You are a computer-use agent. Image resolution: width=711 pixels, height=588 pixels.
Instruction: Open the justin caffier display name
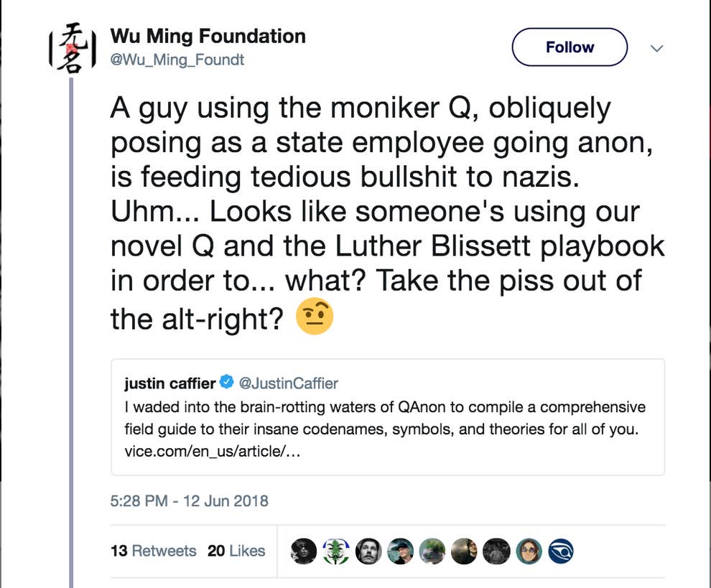(x=169, y=383)
